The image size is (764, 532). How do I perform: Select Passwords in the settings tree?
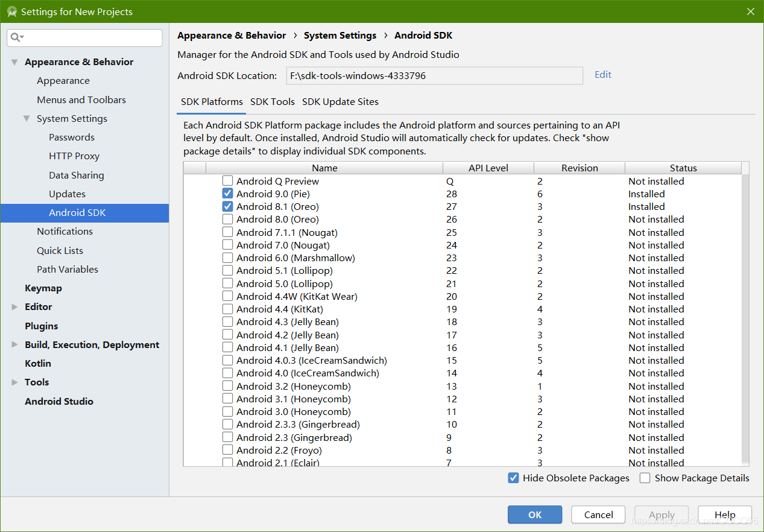coord(72,138)
